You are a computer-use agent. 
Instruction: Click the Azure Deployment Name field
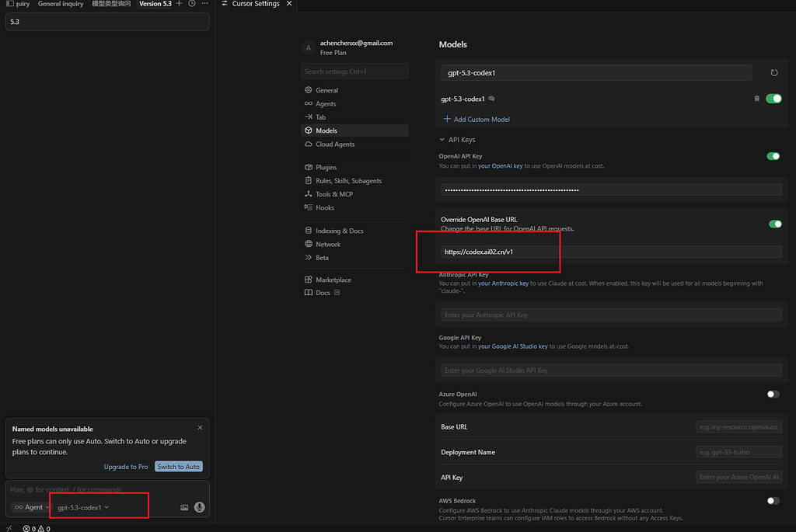(x=738, y=452)
